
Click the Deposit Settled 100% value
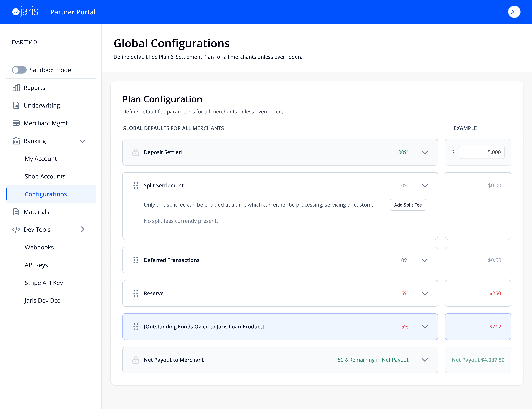tap(402, 152)
